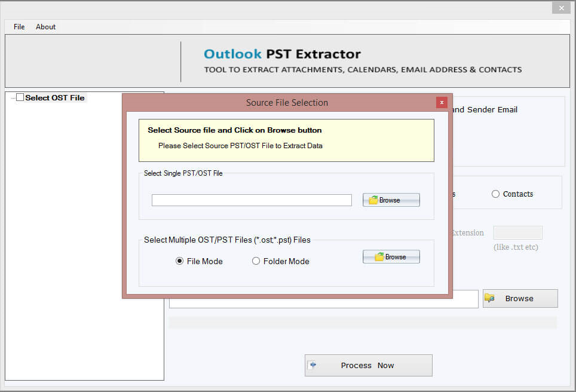Select the Folder Mode radio button
This screenshot has height=392, width=576.
[x=256, y=261]
